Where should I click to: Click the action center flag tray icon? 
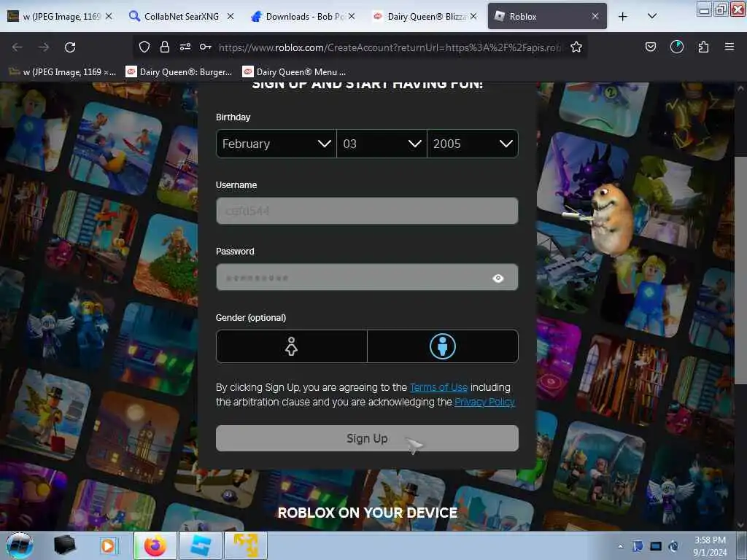[638, 546]
